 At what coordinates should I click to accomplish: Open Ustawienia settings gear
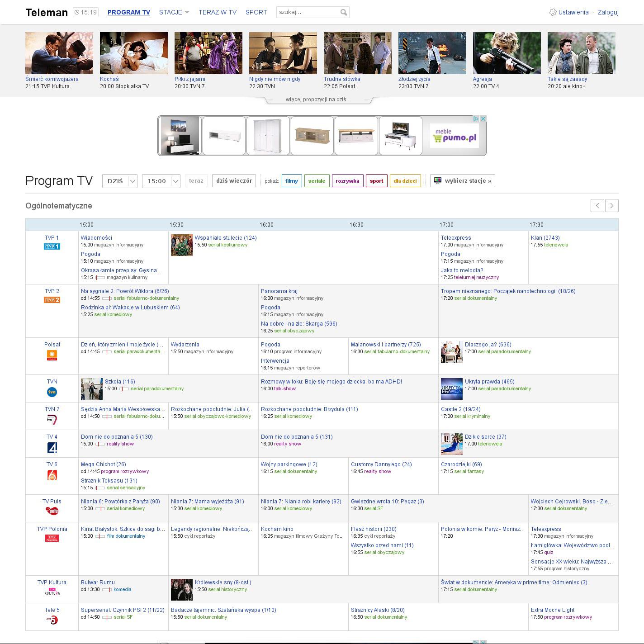point(553,13)
